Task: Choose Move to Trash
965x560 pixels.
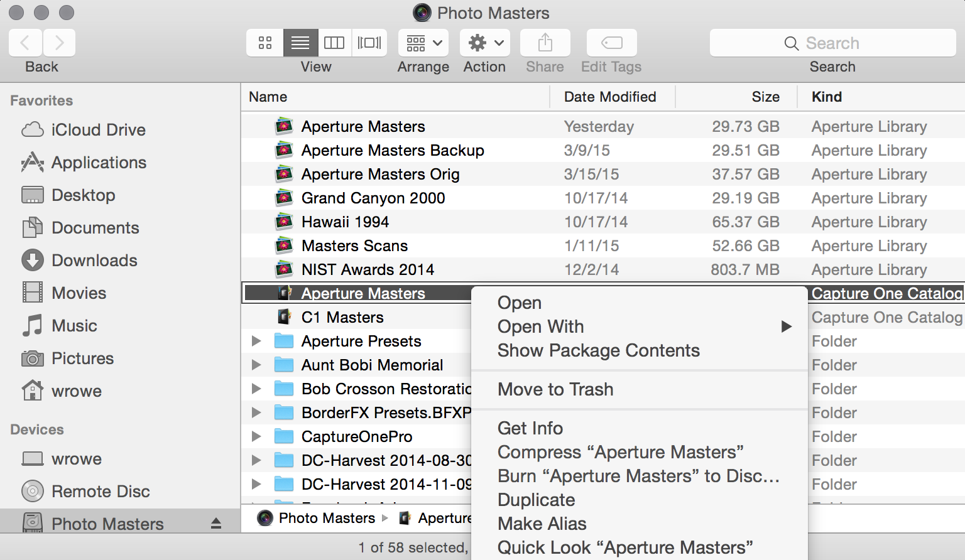Action: (x=640, y=389)
